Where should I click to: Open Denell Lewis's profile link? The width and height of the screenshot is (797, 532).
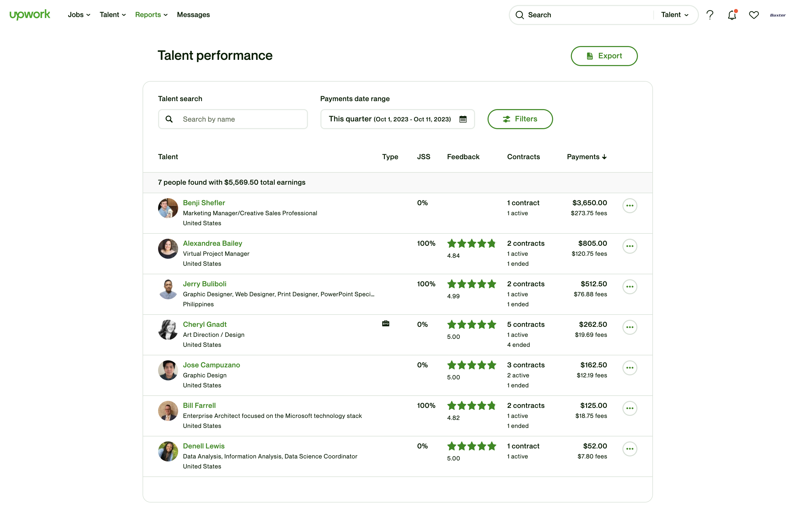[x=203, y=446]
